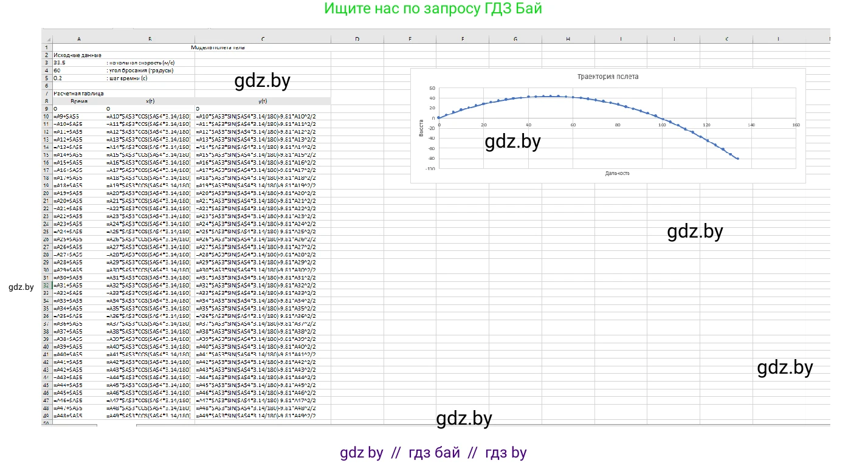Click the select-all corner of the sheet
Screen dimensions: 868x463
pos(46,39)
